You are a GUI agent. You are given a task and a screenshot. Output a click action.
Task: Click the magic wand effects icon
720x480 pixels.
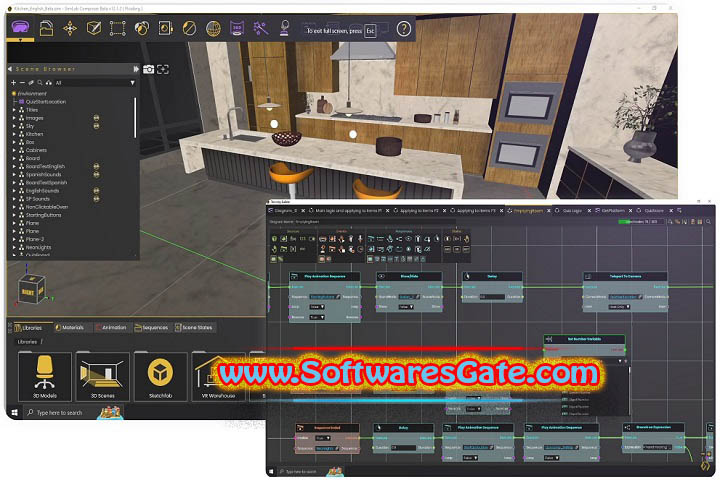pyautogui.click(x=260, y=28)
